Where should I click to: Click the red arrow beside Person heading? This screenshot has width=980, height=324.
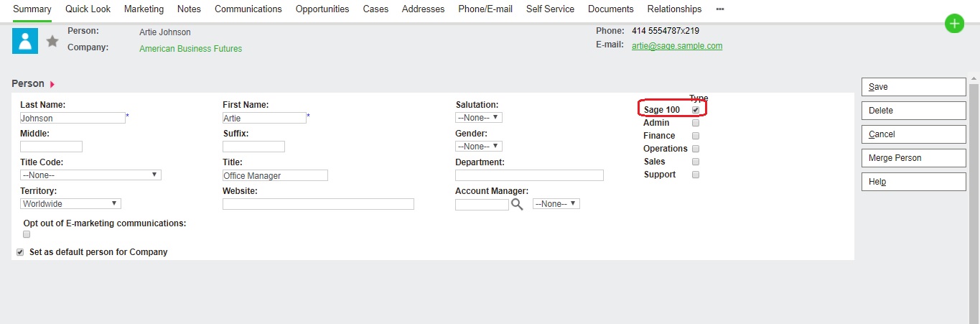point(52,85)
